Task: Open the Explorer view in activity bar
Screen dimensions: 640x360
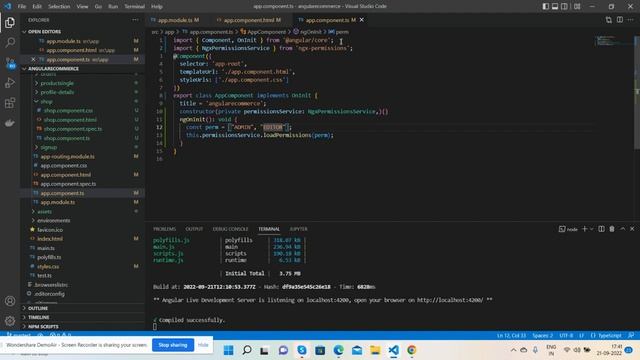Action: tap(10, 23)
